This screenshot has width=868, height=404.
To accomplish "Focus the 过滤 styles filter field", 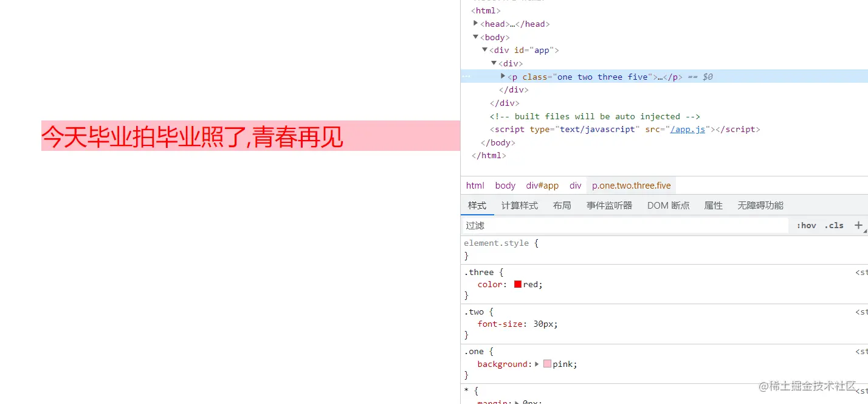I will pos(625,225).
